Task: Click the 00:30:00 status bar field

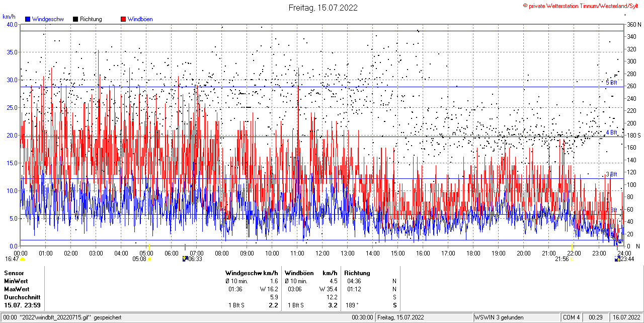Action: pos(362,317)
